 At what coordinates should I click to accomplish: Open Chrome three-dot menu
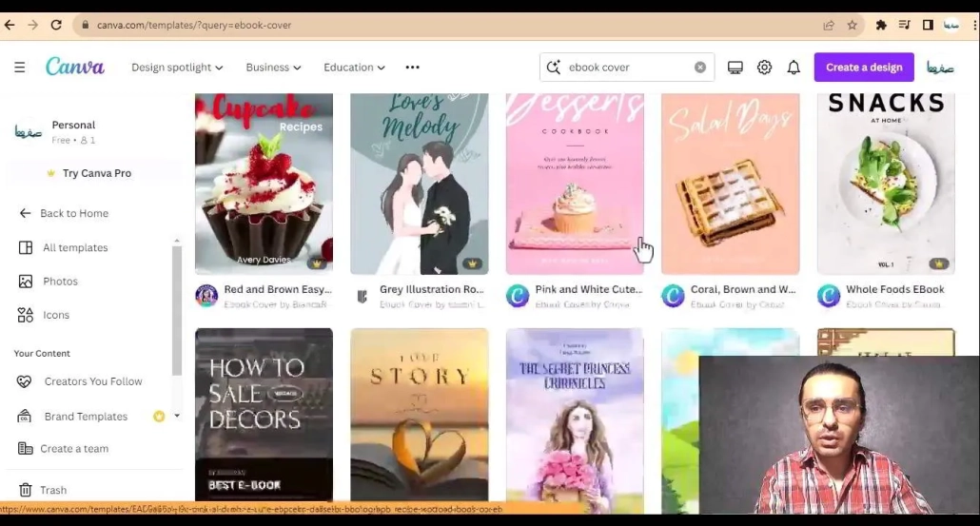click(x=975, y=25)
